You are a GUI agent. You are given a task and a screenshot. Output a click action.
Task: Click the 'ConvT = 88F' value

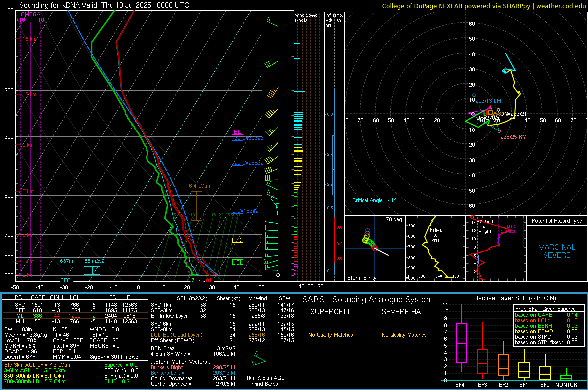tap(67, 341)
